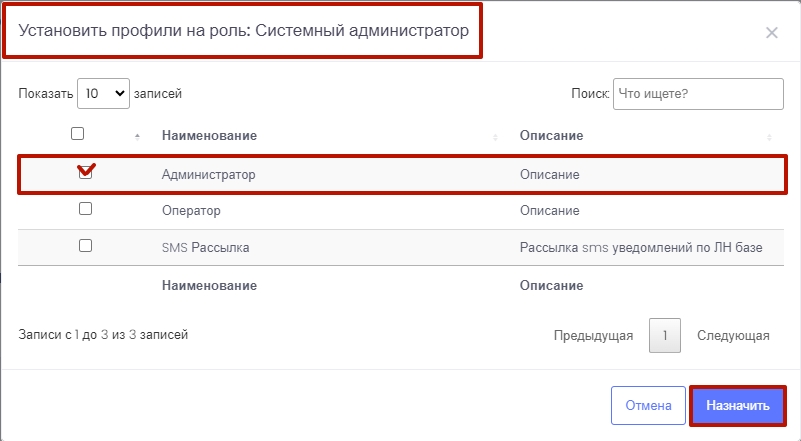
Task: Click the 'Что ищете?' search field
Action: pyautogui.click(x=697, y=94)
